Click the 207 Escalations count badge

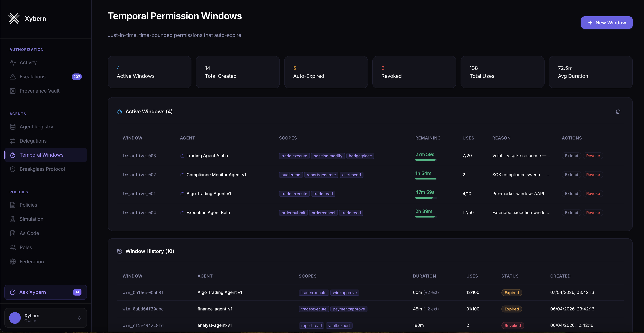77,77
